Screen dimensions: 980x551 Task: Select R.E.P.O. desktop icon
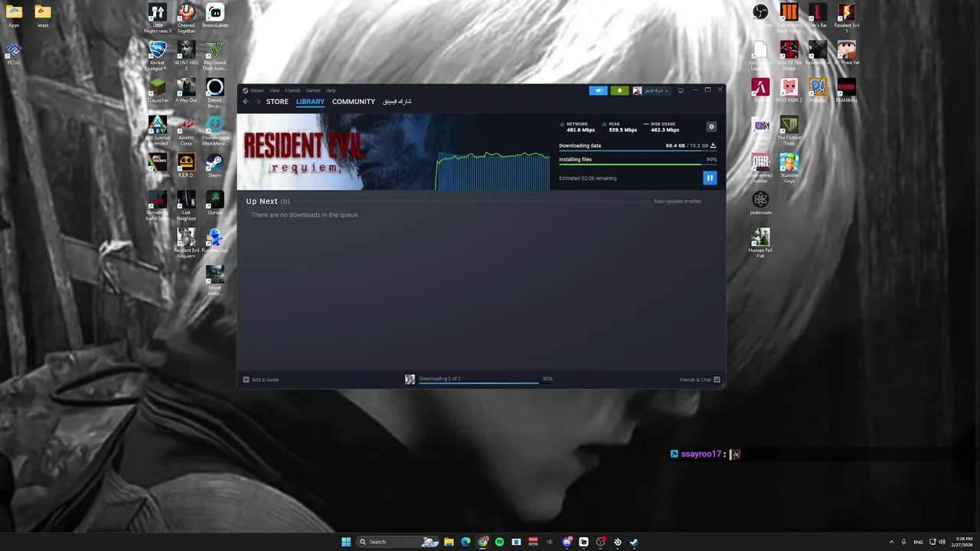[186, 165]
